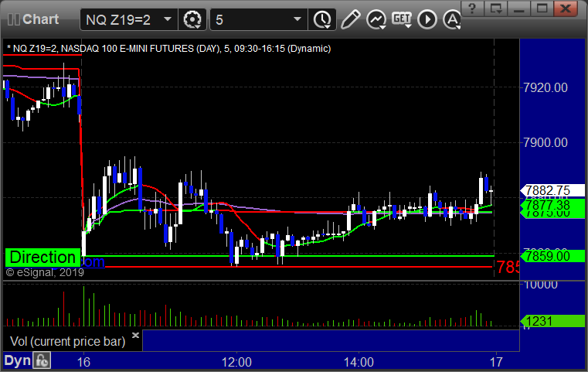Screen dimensions: 588x372
Task: Click the 17 date label on time axis
Action: click(496, 362)
